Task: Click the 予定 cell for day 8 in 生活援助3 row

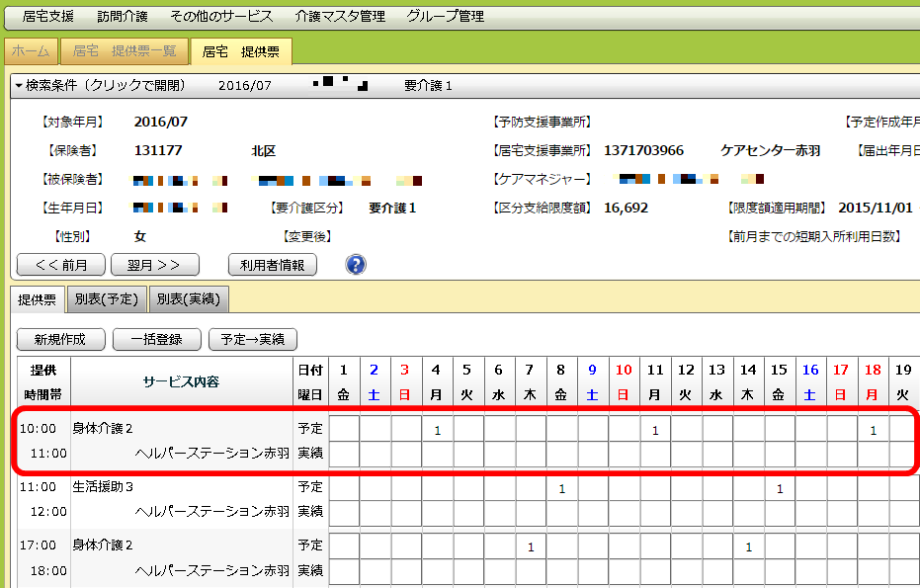Action: (561, 488)
